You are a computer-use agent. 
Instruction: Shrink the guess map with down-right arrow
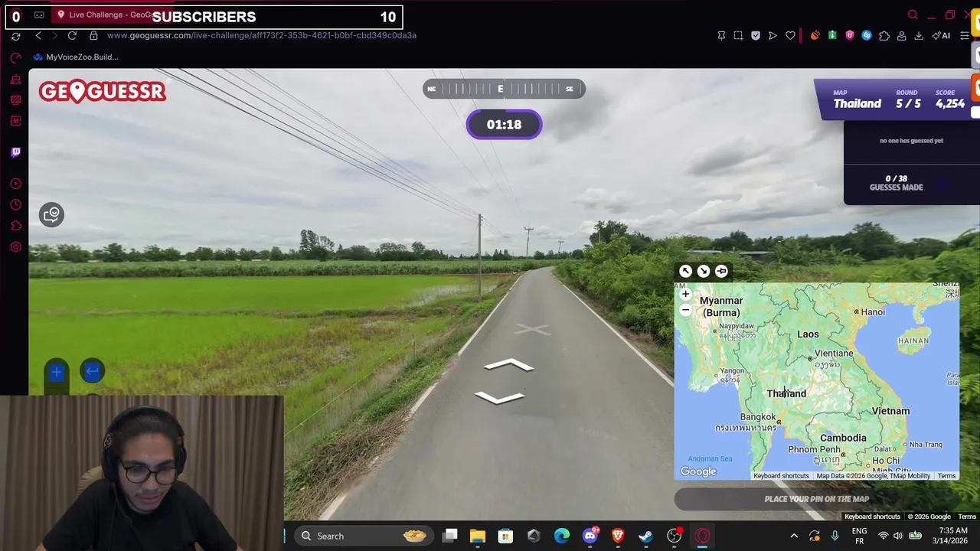[704, 271]
